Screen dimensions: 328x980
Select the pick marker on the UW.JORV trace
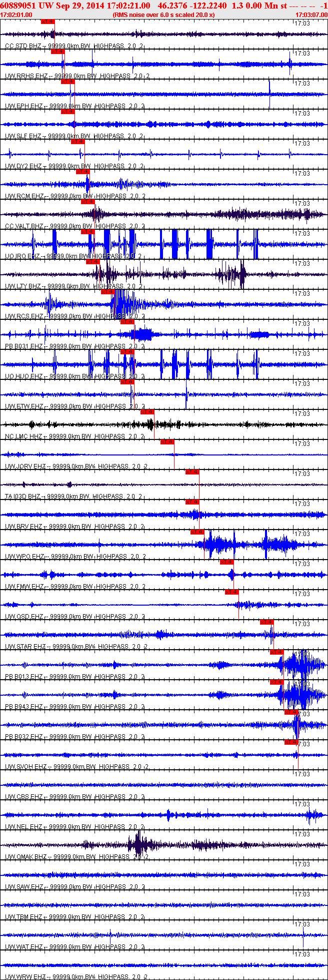167,442
